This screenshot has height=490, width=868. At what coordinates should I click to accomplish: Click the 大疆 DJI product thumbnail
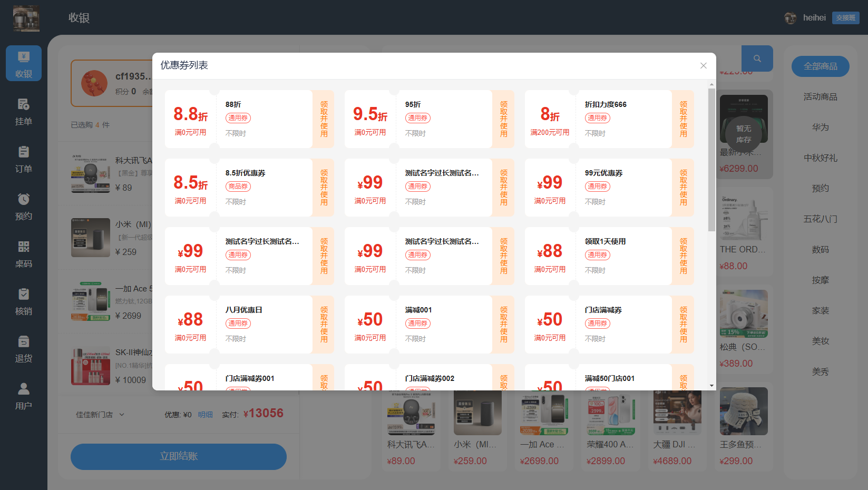(x=677, y=413)
